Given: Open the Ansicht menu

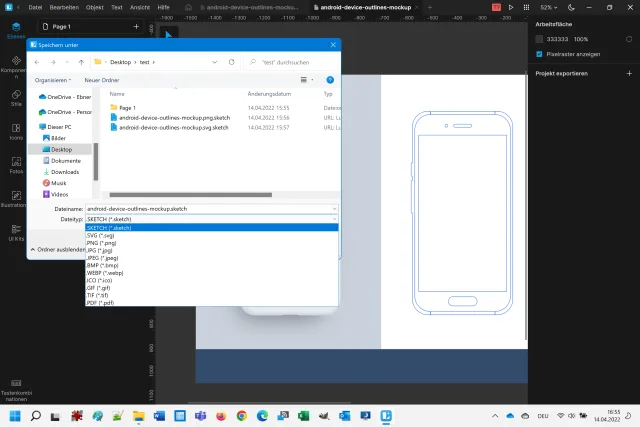Looking at the screenshot, I should [141, 7].
